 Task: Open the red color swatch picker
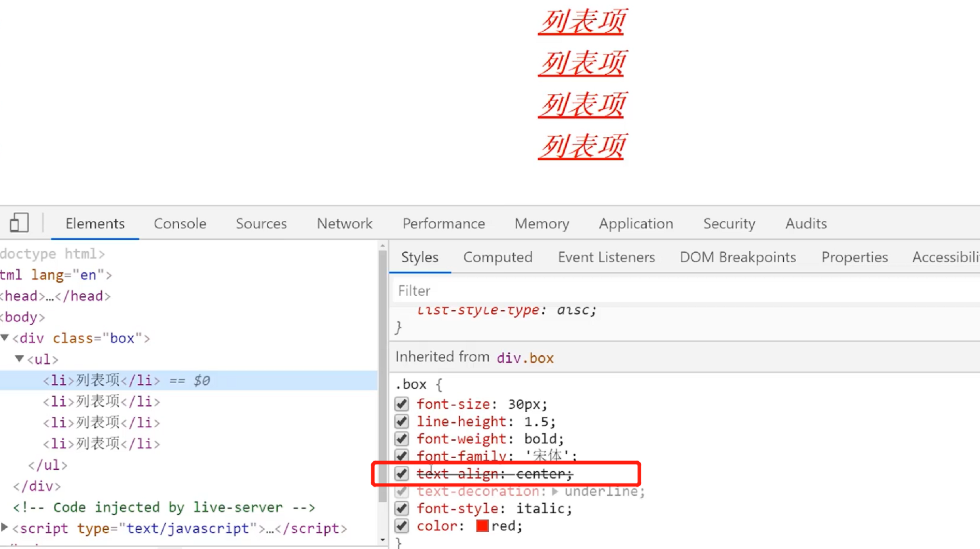[482, 526]
